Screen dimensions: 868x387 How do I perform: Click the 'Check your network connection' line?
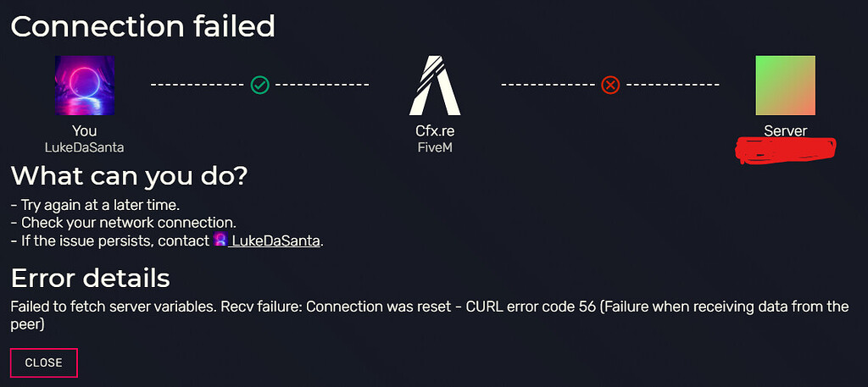click(124, 224)
